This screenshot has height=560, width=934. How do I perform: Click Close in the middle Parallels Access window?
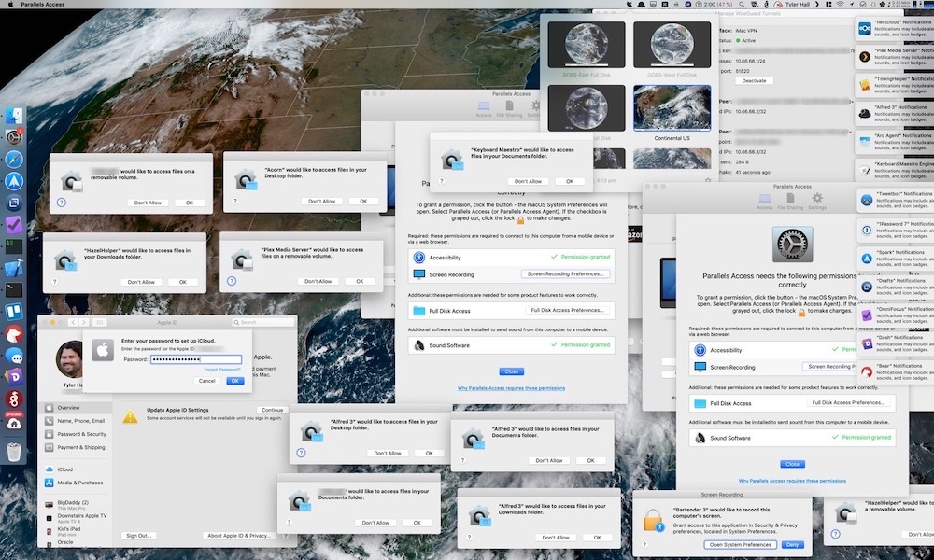click(x=511, y=371)
